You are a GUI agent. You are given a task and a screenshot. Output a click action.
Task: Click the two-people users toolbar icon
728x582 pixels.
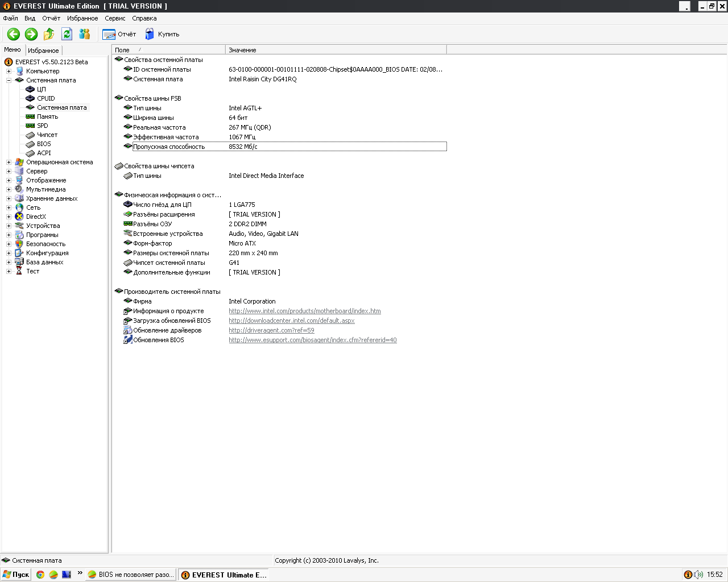[x=84, y=34]
